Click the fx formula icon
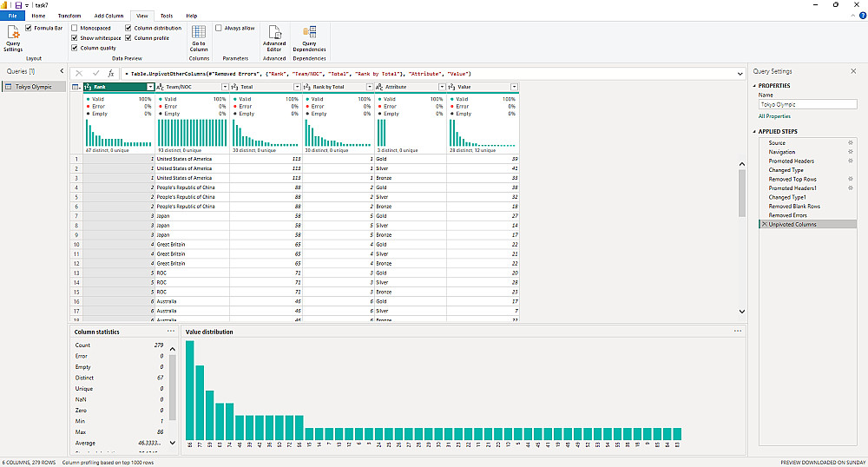This screenshot has width=868, height=467. click(111, 74)
